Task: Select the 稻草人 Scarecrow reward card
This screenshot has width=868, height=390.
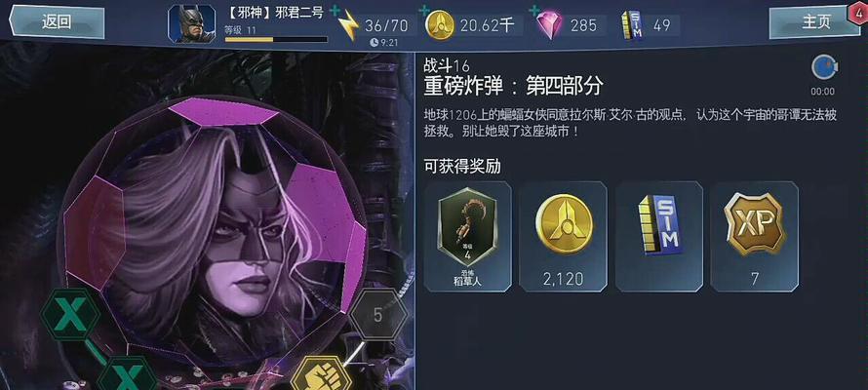Action: (x=468, y=237)
